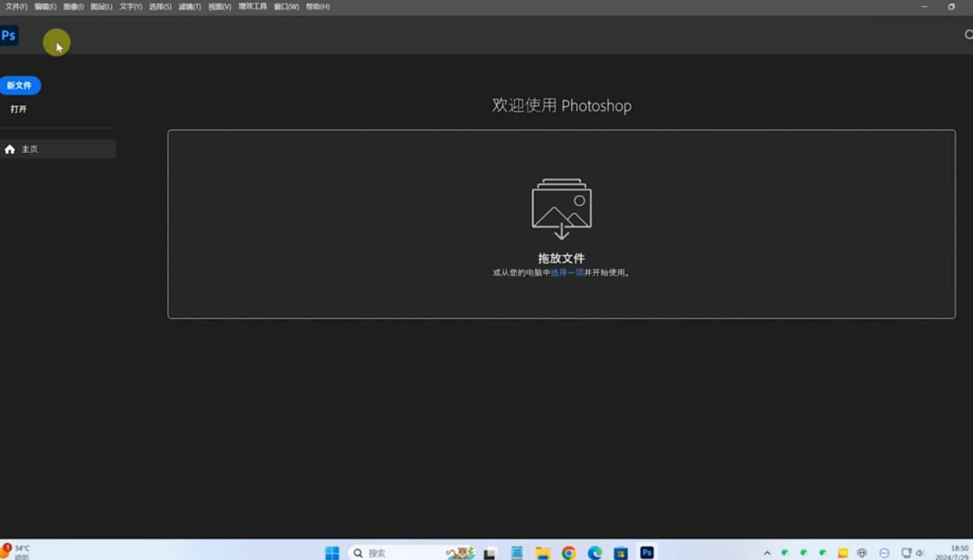Click the 打开 button
The image size is (973, 560).
(18, 109)
